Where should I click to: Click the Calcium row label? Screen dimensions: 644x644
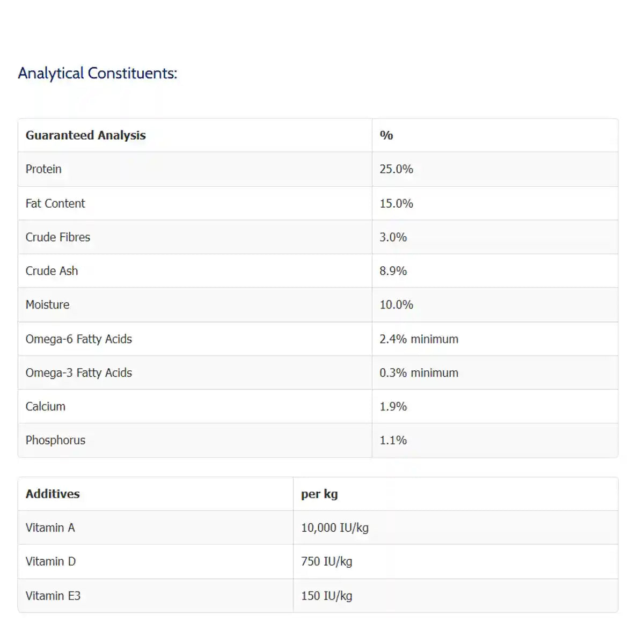45,407
